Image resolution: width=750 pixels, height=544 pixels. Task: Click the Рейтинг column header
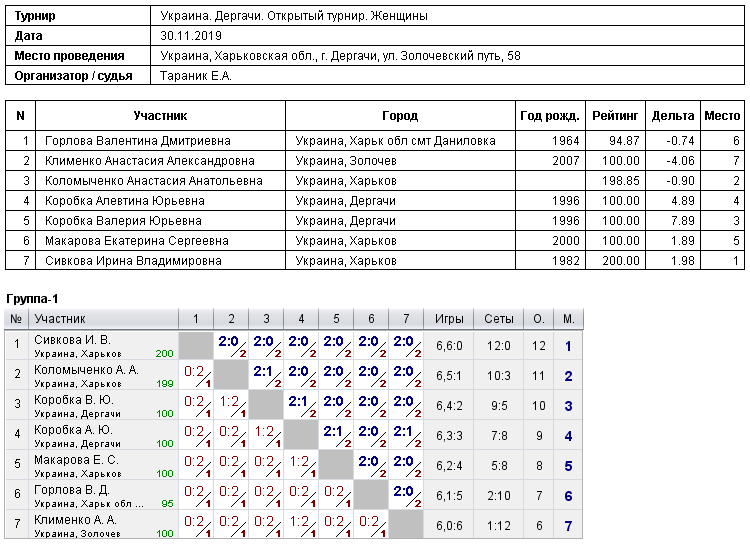(x=615, y=115)
